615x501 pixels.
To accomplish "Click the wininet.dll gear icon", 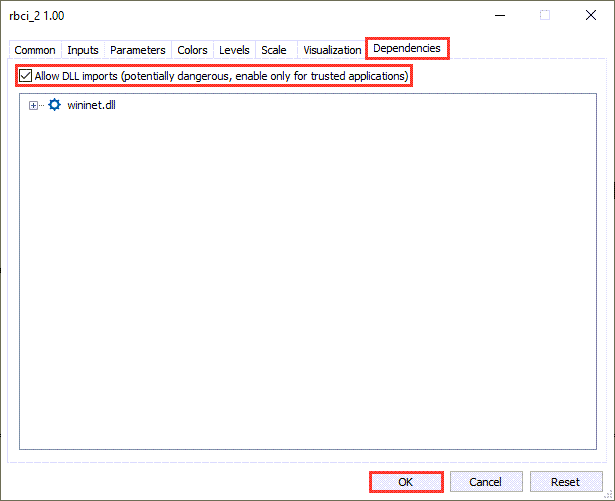I will click(x=55, y=105).
